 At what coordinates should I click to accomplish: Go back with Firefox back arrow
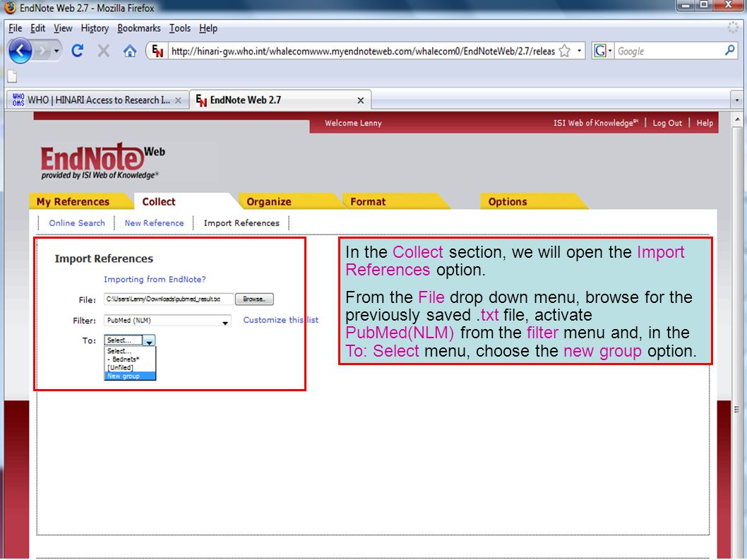(20, 51)
